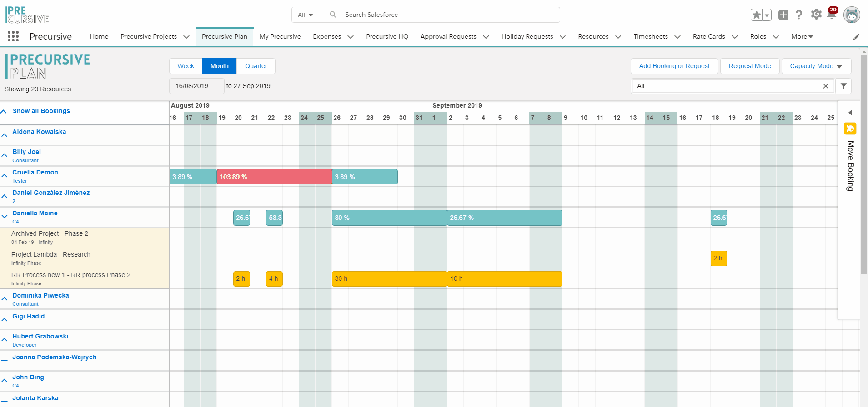Open the App Launcher grid icon
The height and width of the screenshot is (407, 868).
(x=13, y=36)
